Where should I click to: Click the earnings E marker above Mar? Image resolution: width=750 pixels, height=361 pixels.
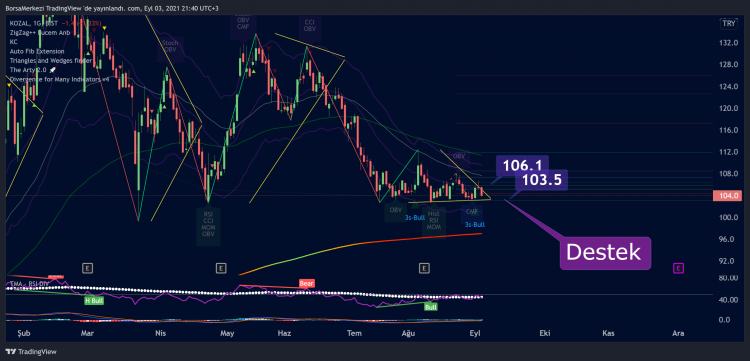[x=87, y=268]
